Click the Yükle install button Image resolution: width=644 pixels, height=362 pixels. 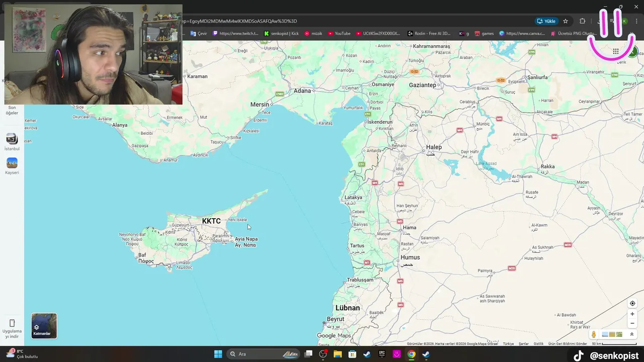pos(546,21)
